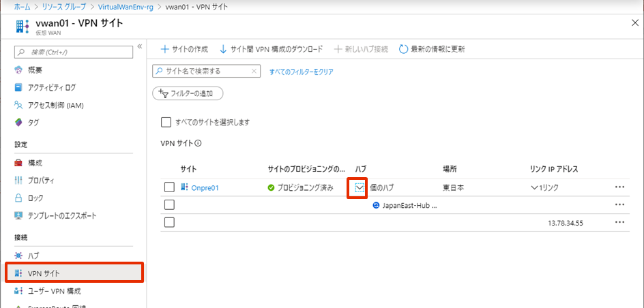The width and height of the screenshot is (644, 308).
Task: Click the 場所 column header
Action: (x=450, y=170)
